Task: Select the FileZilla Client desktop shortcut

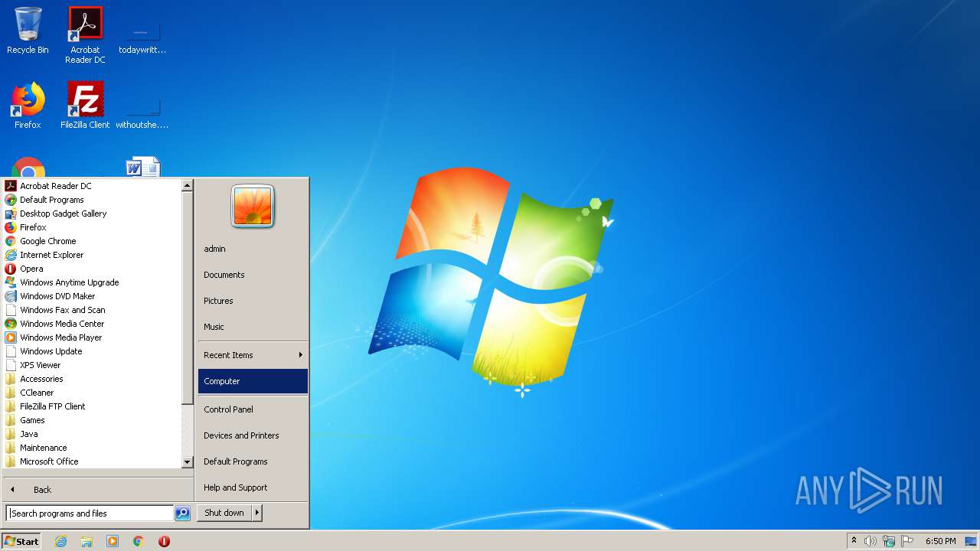Action: point(85,105)
